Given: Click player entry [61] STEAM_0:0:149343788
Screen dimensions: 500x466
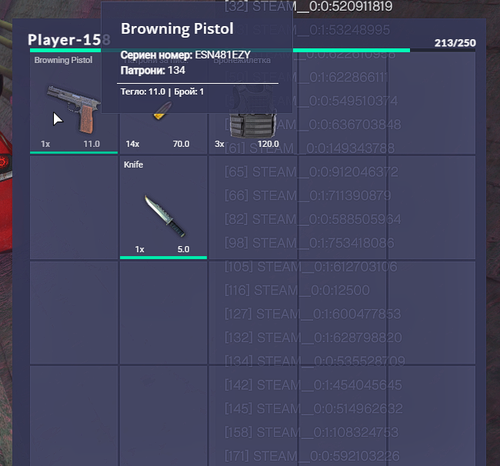Looking at the screenshot, I should 310,148.
